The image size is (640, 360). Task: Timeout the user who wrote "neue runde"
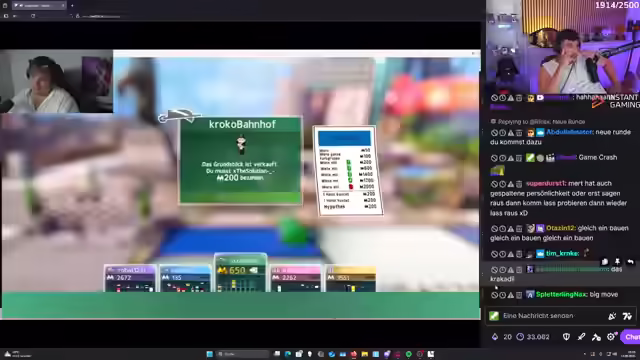pos(502,133)
